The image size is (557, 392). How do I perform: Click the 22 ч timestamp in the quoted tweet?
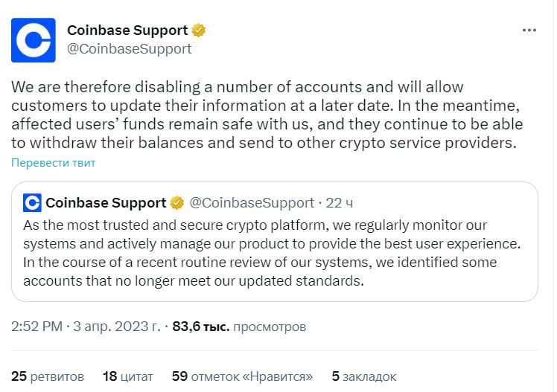[340, 203]
